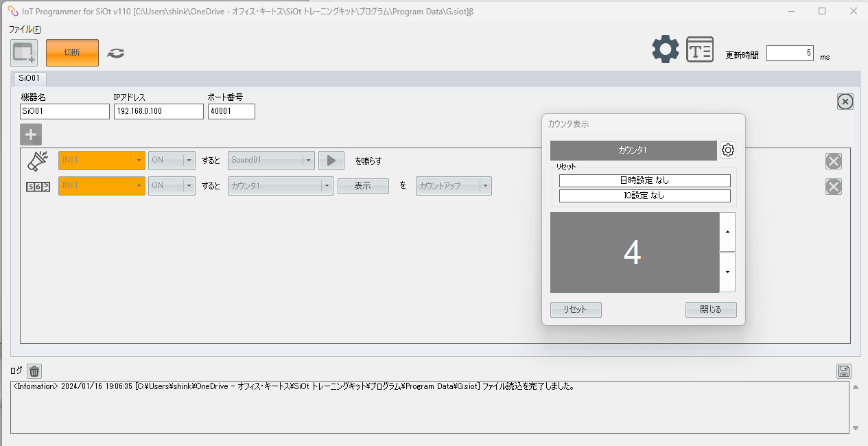Image resolution: width=868 pixels, height=446 pixels.
Task: Increase counter value with up arrow
Action: coord(727,232)
